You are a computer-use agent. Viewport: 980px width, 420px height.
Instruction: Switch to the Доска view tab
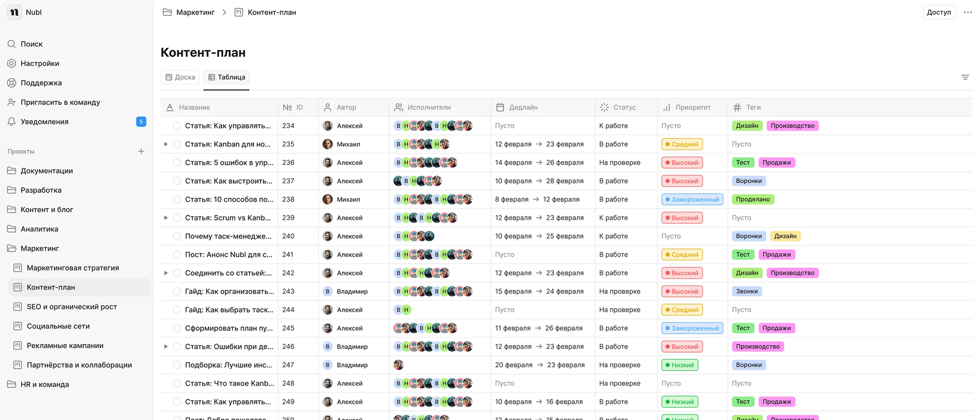pos(180,77)
